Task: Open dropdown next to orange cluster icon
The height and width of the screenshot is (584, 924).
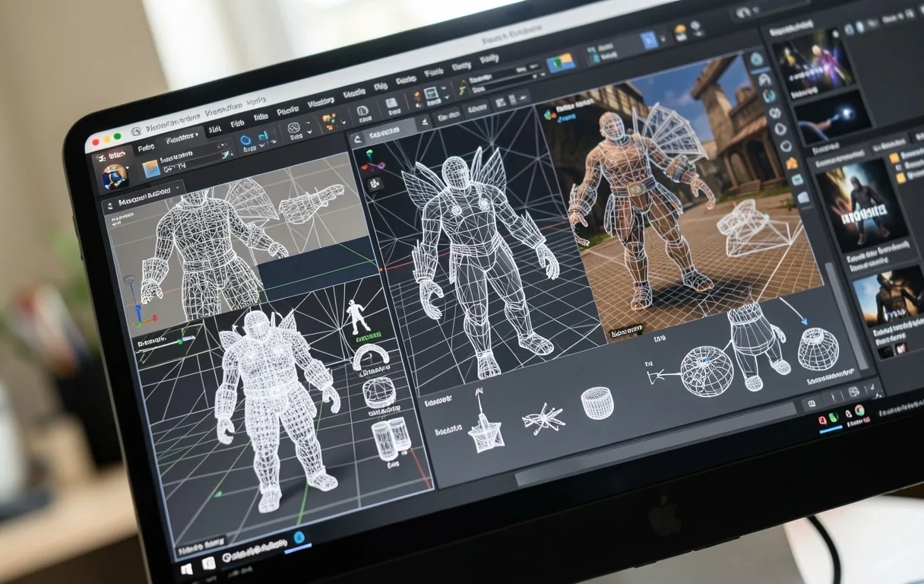Action: click(342, 120)
